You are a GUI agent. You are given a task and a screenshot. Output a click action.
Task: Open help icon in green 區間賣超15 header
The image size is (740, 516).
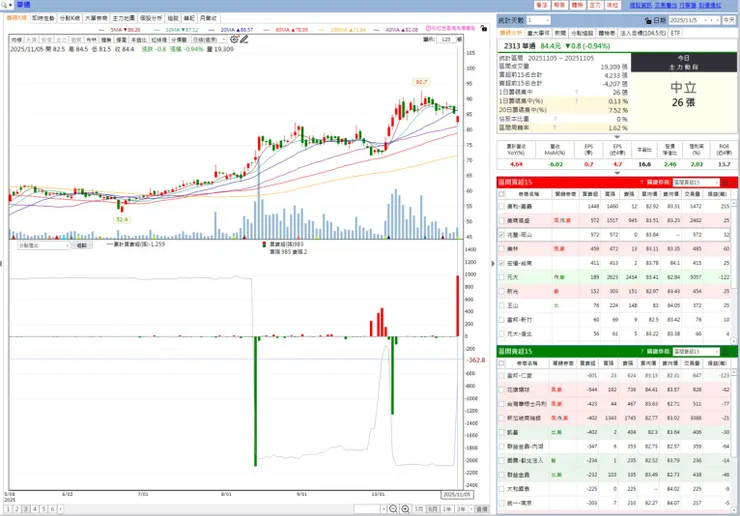coord(642,352)
